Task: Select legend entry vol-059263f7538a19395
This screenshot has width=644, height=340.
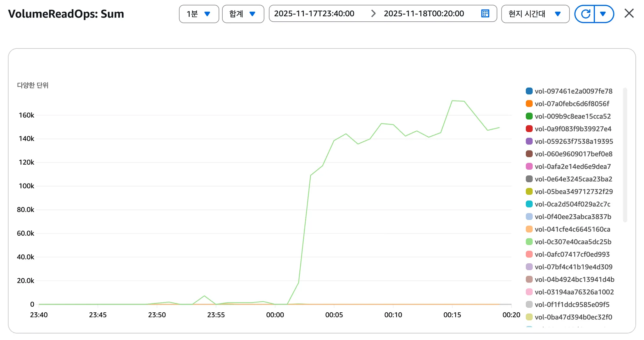Action: click(574, 141)
